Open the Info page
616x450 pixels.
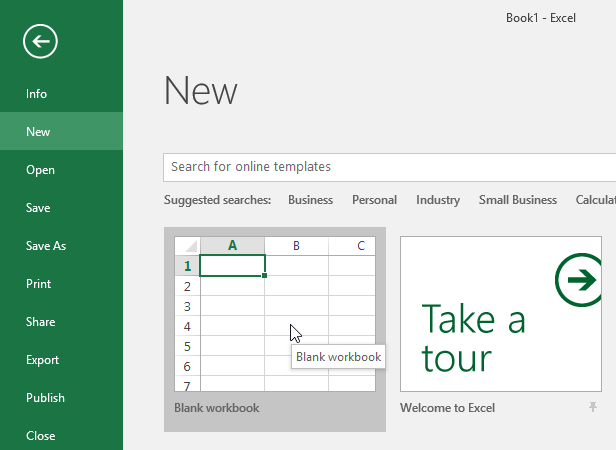click(x=37, y=94)
